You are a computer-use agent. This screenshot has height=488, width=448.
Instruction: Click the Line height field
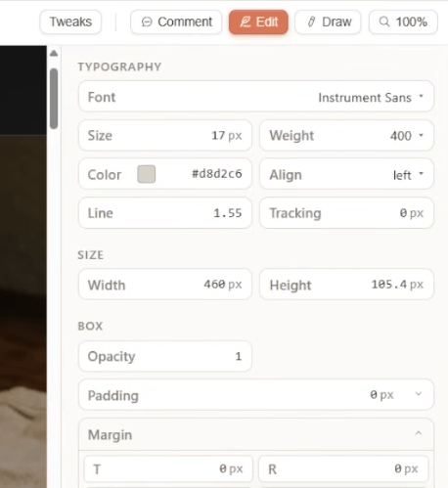tap(165, 213)
